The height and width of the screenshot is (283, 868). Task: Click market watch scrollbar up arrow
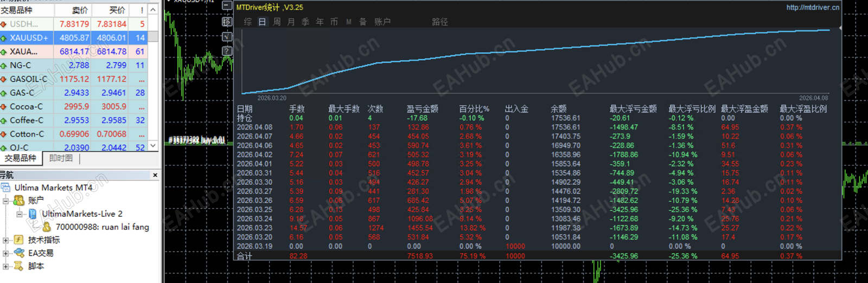(x=153, y=10)
